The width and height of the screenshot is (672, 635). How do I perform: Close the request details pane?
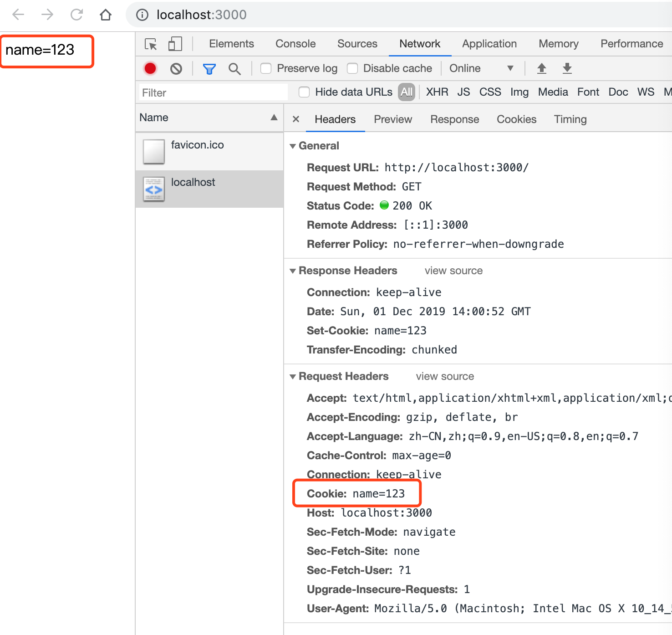click(296, 119)
